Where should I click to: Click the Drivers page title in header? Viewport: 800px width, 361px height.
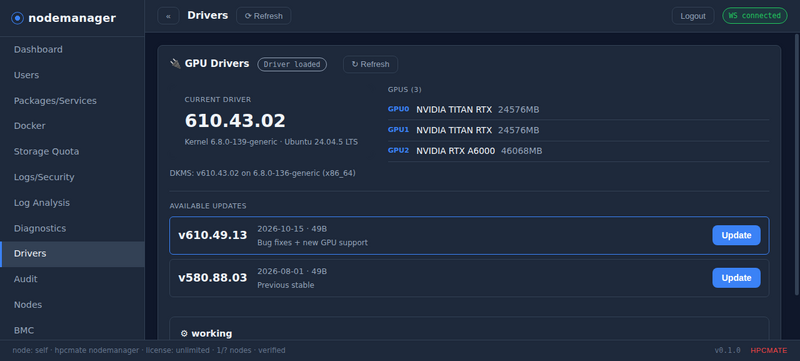point(208,15)
